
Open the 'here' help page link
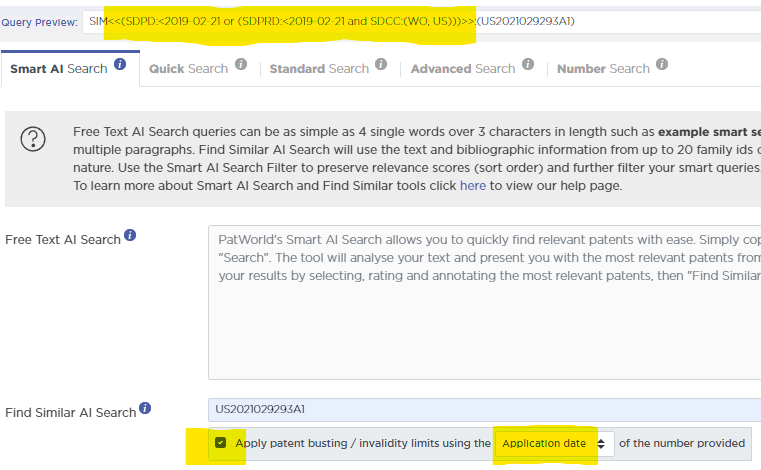[473, 186]
